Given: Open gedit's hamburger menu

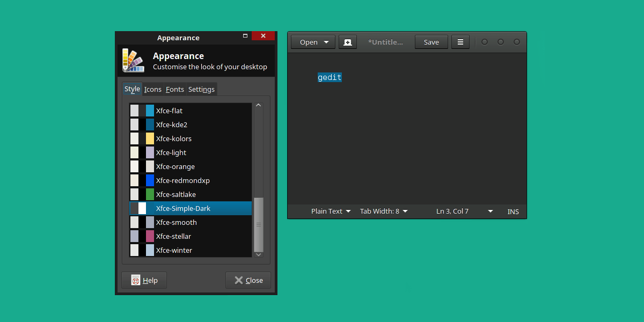Looking at the screenshot, I should pos(460,41).
